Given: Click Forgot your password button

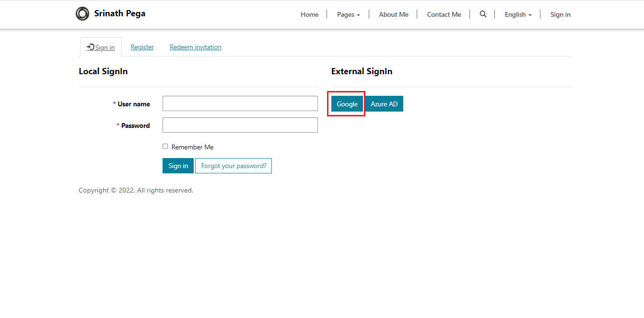Looking at the screenshot, I should coord(234,166).
